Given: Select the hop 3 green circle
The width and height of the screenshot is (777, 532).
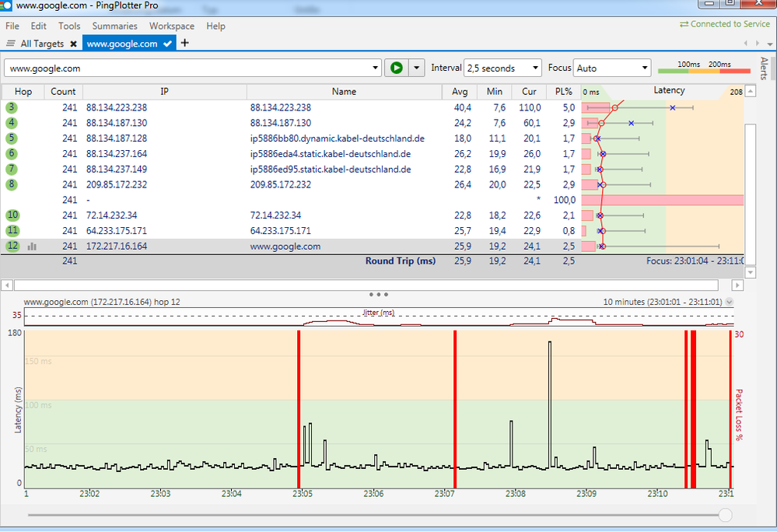Looking at the screenshot, I should tap(12, 107).
